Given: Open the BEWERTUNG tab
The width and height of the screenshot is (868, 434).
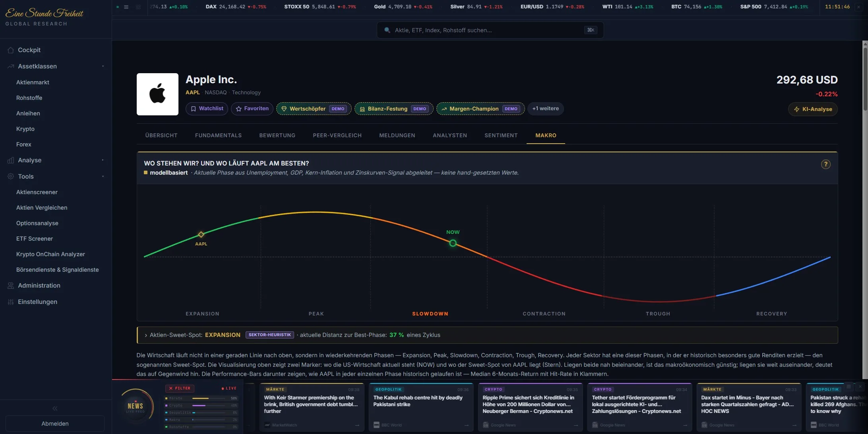Looking at the screenshot, I should [x=277, y=136].
